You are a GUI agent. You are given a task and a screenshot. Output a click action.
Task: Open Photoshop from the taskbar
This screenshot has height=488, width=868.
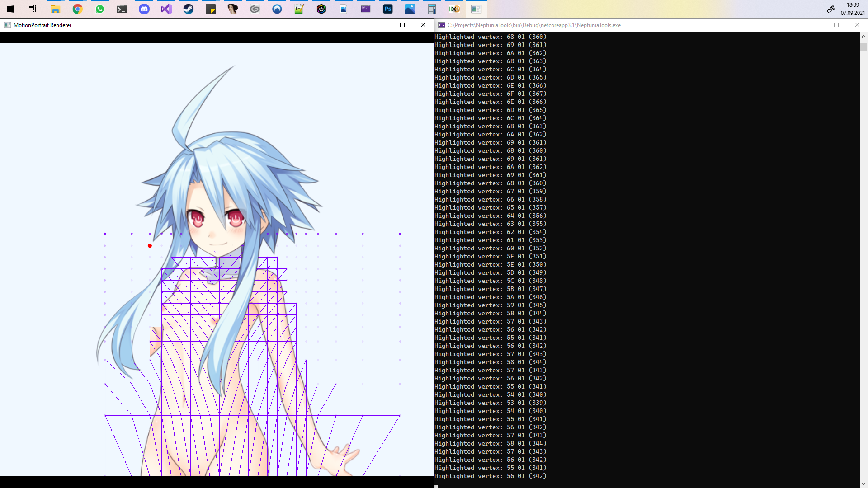(x=388, y=9)
